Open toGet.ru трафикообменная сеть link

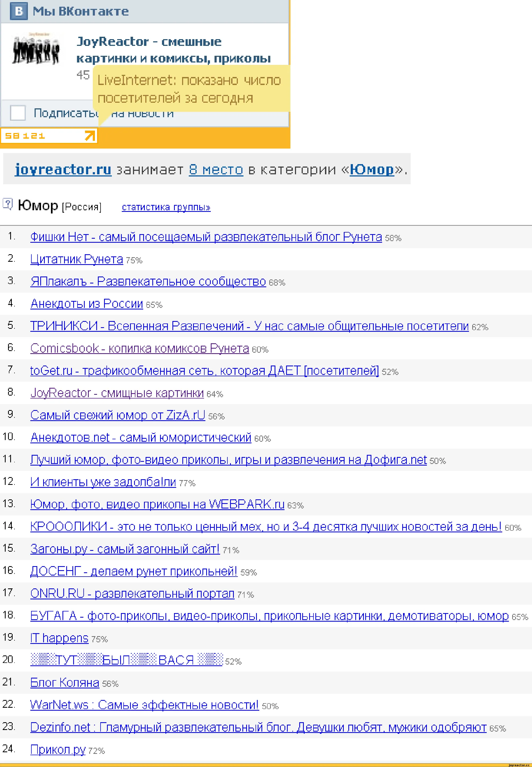[x=205, y=371]
